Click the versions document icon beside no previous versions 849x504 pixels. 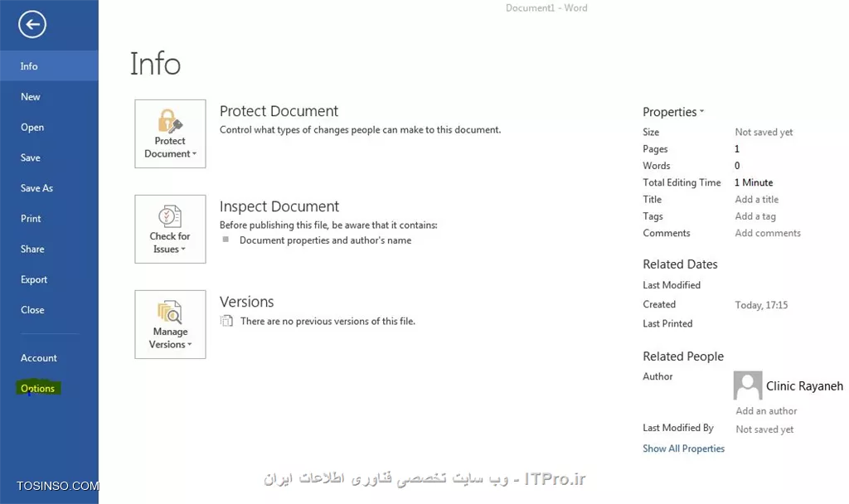coord(226,321)
